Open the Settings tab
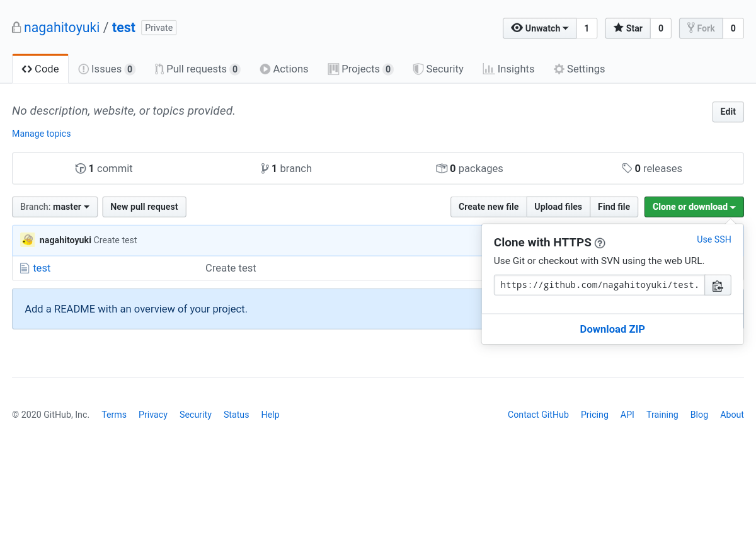Screen dimensions: 756x540 pos(579,69)
